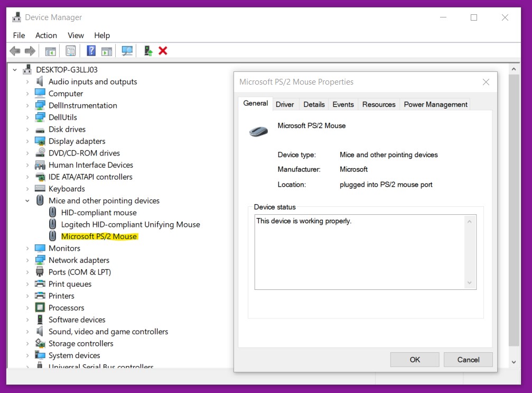Screen dimensions: 532x393
Task: Close the Microsoft PS/2 Mouse Properties dialog
Action: pos(486,82)
